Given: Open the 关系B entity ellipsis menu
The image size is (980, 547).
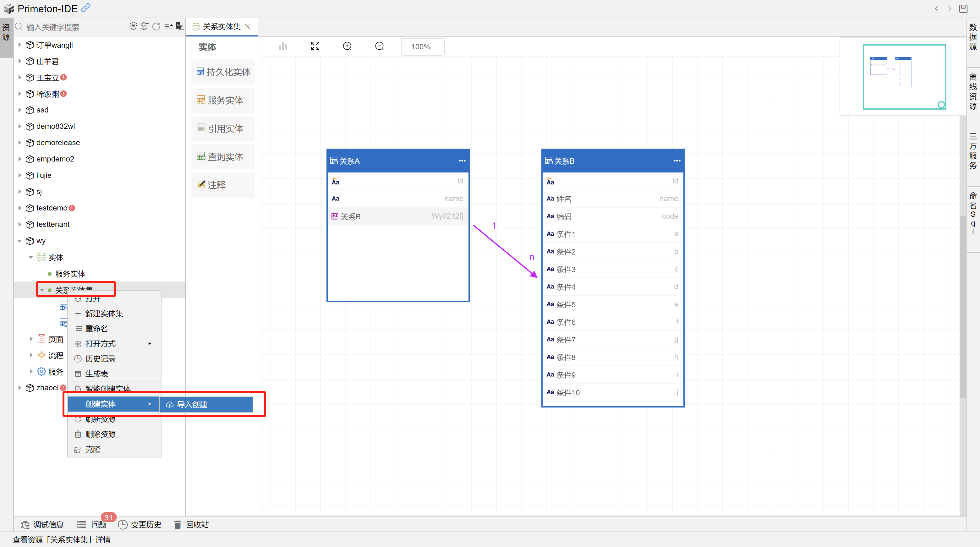Looking at the screenshot, I should pyautogui.click(x=677, y=161).
